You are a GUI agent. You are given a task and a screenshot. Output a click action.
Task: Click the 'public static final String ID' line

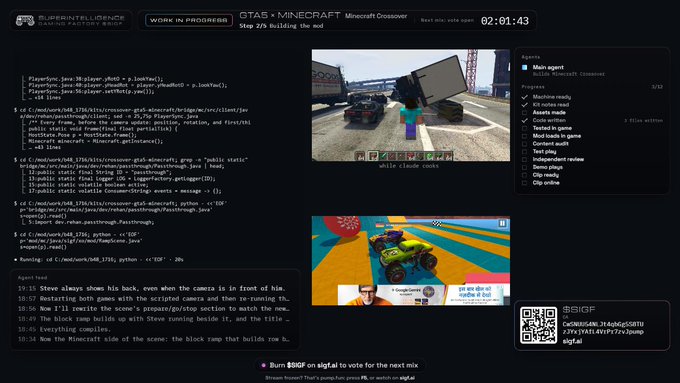[x=100, y=172]
